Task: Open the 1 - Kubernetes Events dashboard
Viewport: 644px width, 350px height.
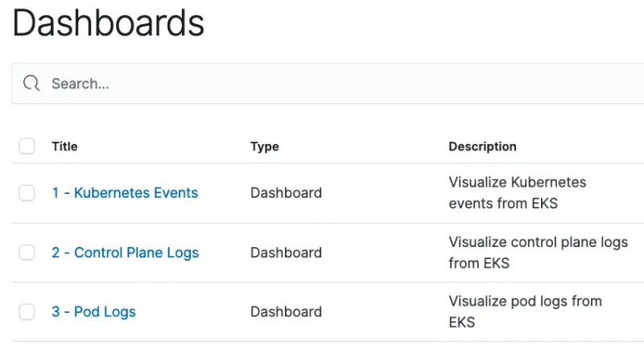Action: click(125, 193)
